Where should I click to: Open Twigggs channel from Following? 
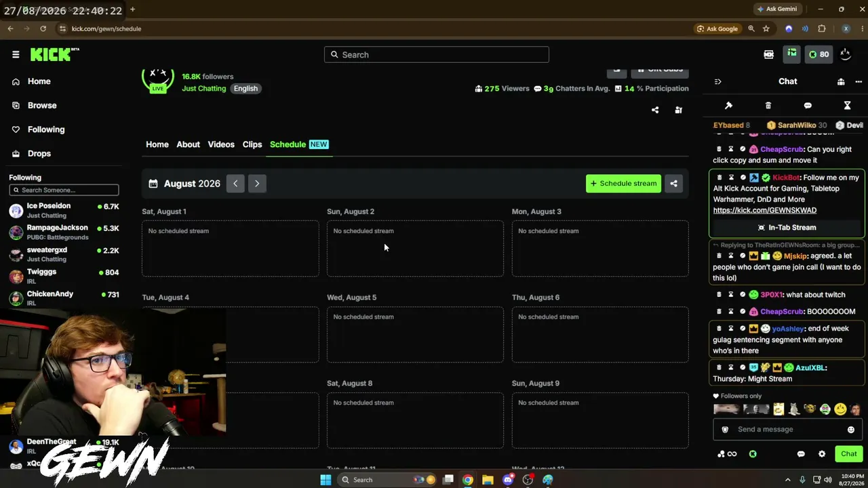(x=64, y=276)
